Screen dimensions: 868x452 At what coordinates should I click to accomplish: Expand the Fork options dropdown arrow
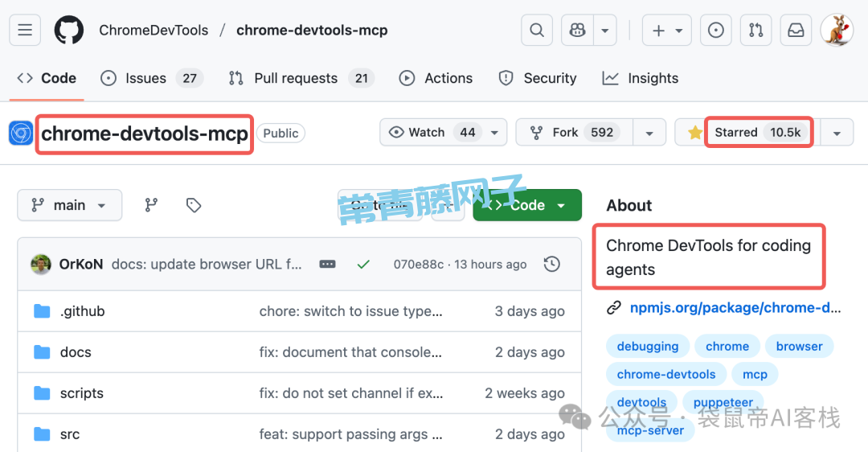(x=649, y=133)
